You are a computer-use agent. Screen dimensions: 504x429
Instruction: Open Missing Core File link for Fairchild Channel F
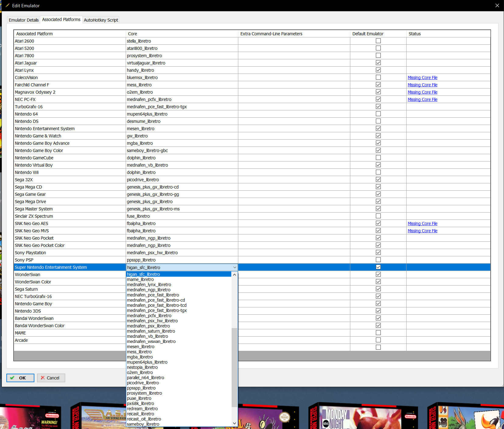coord(422,85)
